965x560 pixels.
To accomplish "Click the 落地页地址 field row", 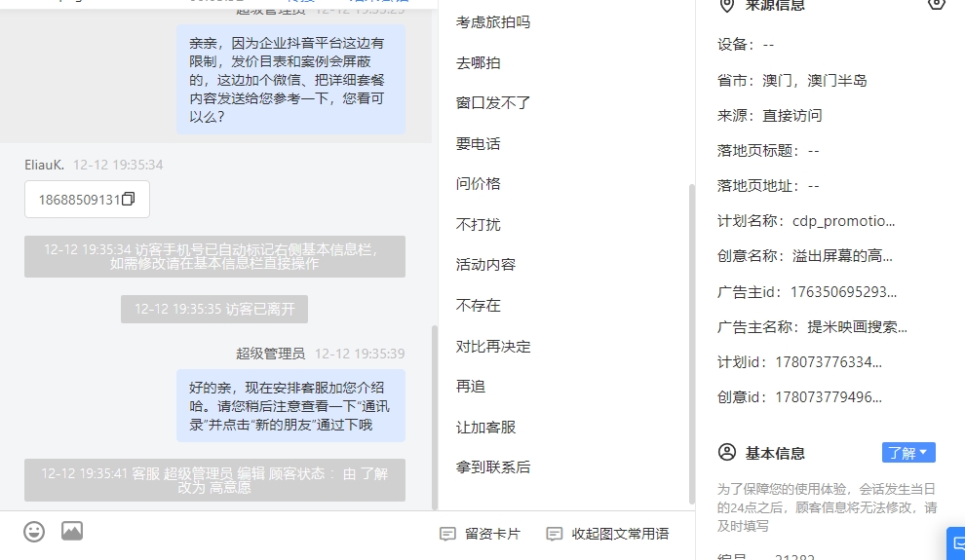I will tap(768, 186).
